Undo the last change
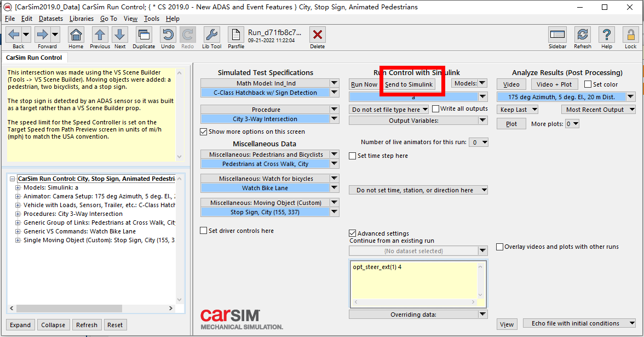Viewport: 644px width, 337px height. click(x=168, y=35)
